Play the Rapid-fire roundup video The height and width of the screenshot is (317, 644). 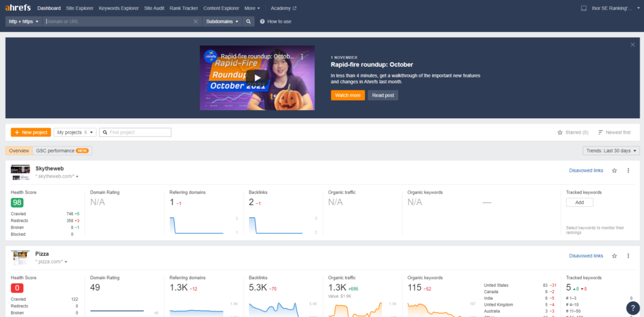[x=257, y=77]
